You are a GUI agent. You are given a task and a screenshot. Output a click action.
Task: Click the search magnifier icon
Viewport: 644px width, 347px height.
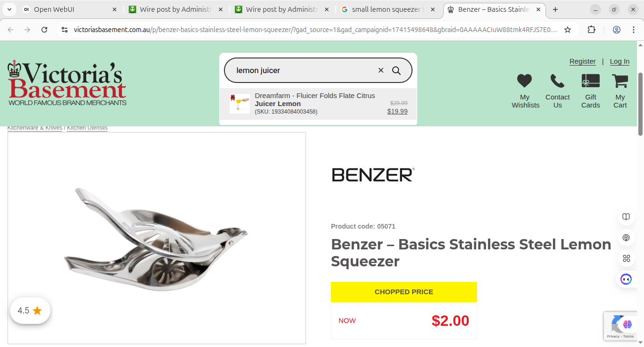[396, 71]
